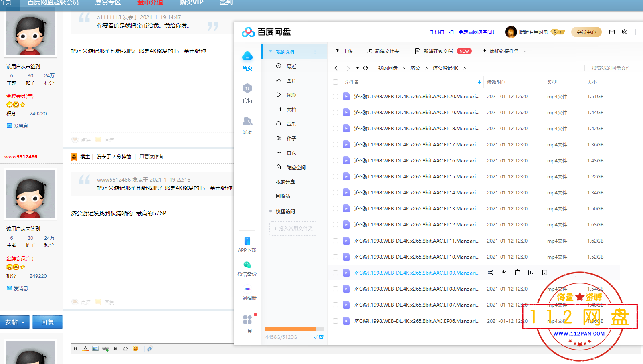Open the 工具 tools icon
The height and width of the screenshot is (364, 643).
click(x=247, y=320)
